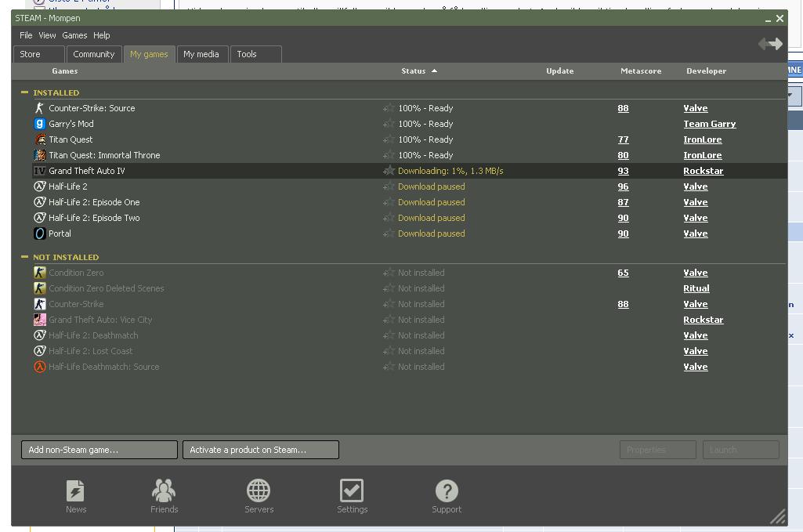Toggle favorite star for Grand Theft Auto IV
This screenshot has height=532, width=803.
click(x=389, y=171)
